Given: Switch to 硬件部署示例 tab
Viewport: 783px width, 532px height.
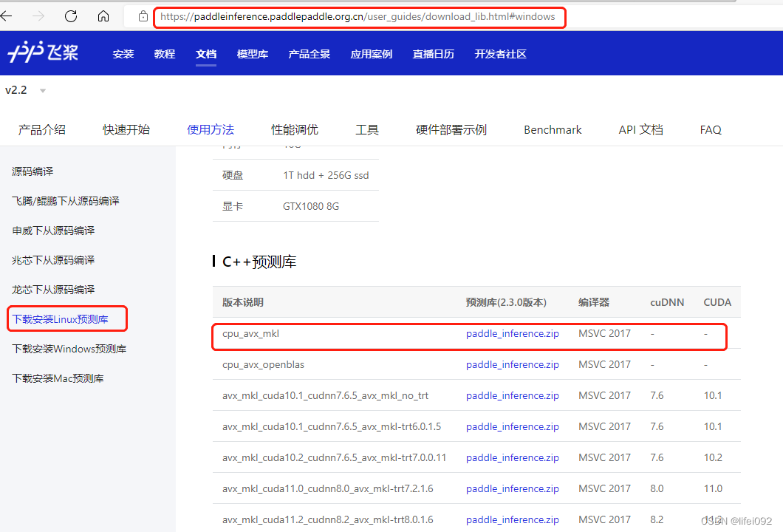Looking at the screenshot, I should point(451,130).
